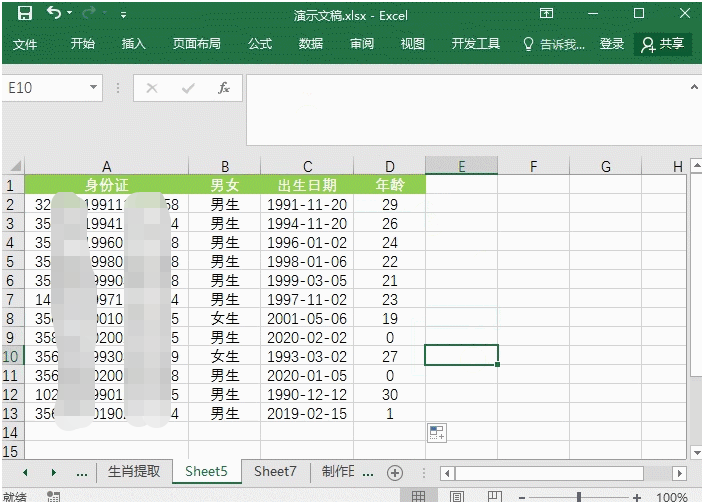The width and height of the screenshot is (704, 504).
Task: Click the 身份证 header cell
Action: (x=106, y=185)
